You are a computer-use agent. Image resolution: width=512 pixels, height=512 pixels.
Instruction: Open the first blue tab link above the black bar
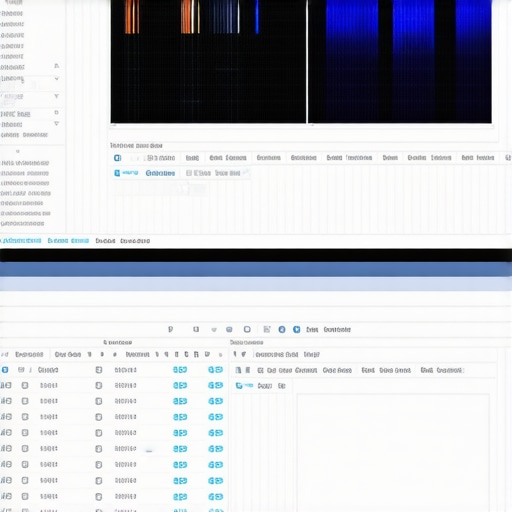pos(21,241)
